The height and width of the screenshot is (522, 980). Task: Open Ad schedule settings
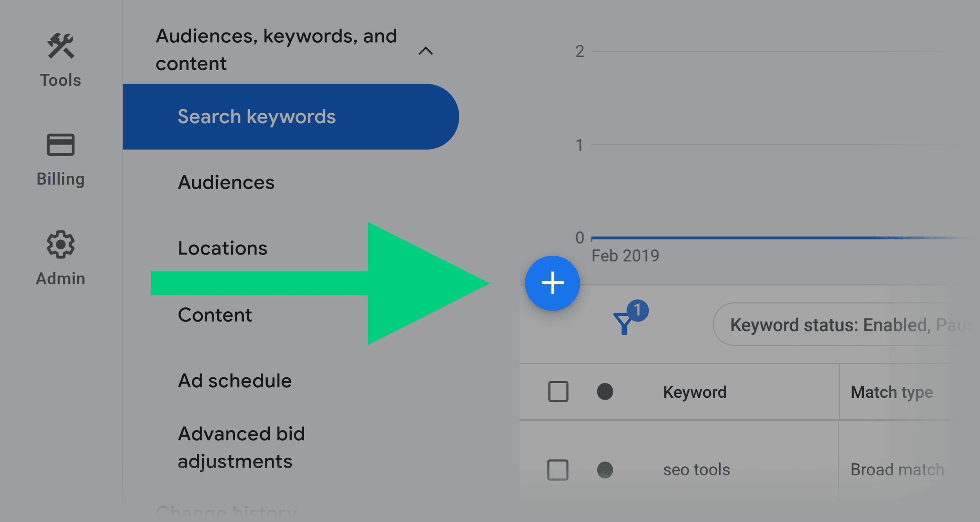[234, 380]
